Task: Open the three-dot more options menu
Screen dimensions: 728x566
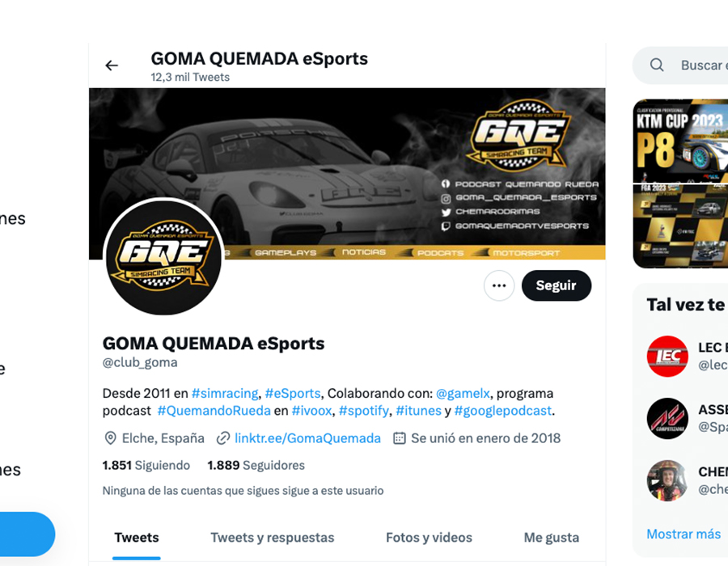Action: point(499,285)
